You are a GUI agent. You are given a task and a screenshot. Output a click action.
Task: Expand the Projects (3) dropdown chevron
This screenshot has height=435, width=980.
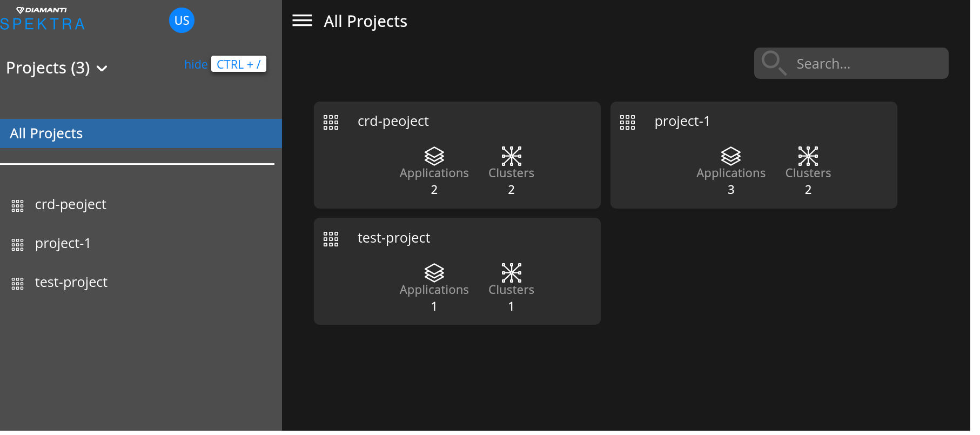pyautogui.click(x=103, y=69)
